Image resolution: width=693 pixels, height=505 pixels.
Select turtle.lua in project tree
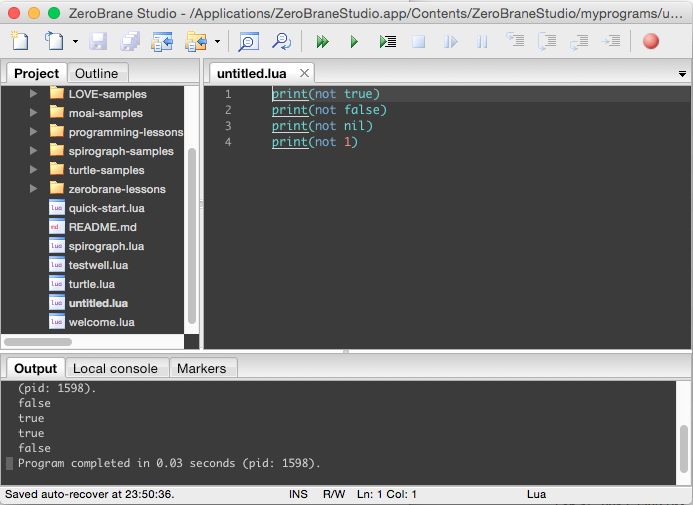91,284
